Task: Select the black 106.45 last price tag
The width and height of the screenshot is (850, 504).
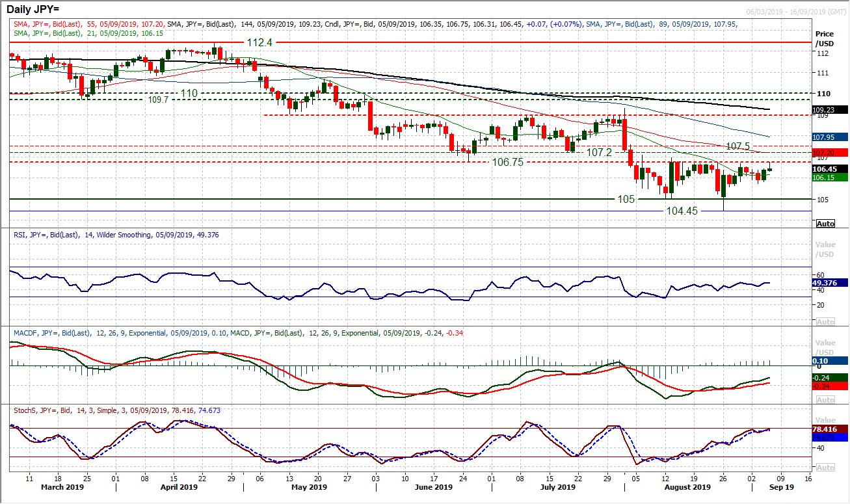Action: pyautogui.click(x=830, y=169)
